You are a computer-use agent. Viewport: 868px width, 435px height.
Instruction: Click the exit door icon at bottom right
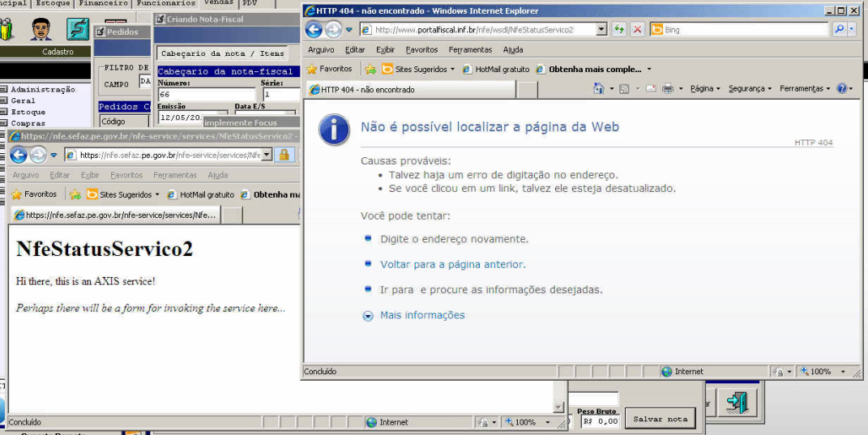click(x=737, y=403)
